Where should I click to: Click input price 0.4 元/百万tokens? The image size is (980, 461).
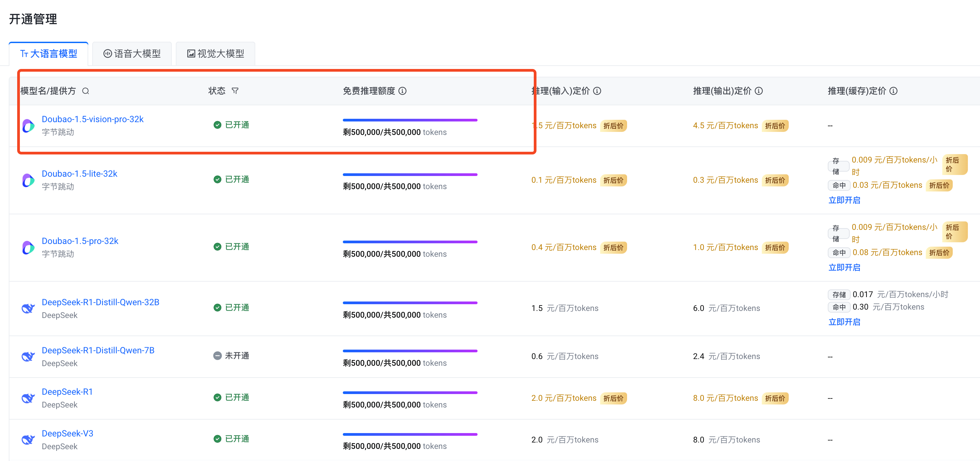pos(564,247)
